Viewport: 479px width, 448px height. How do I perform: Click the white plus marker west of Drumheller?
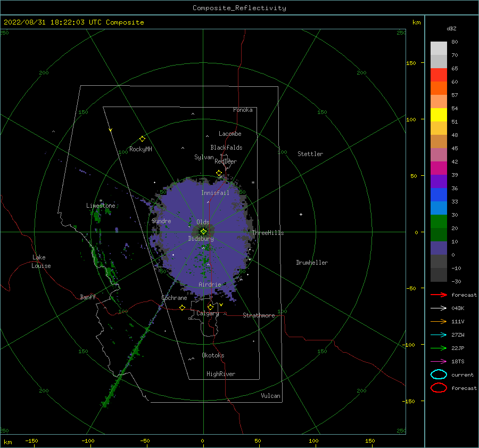click(x=301, y=214)
